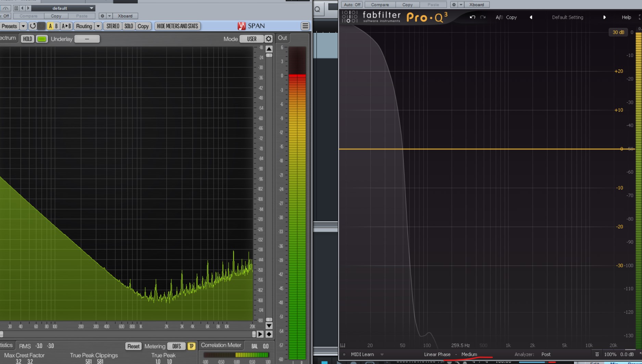This screenshot has height=364, width=642.
Task: Select state B in SPAN
Action: coord(56,26)
